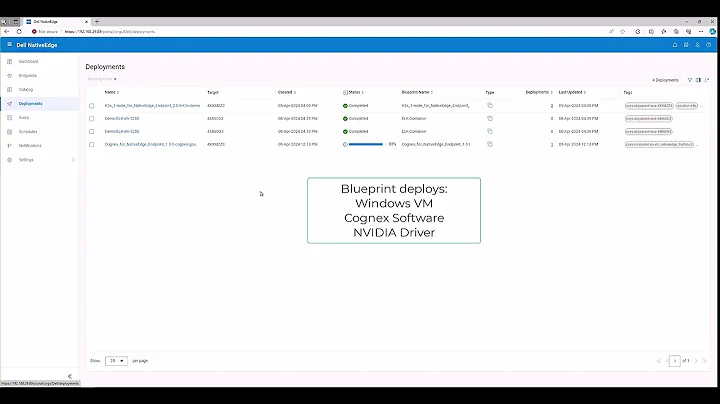The image size is (720, 404).
Task: Go back using the browser back arrow
Action: [6, 32]
